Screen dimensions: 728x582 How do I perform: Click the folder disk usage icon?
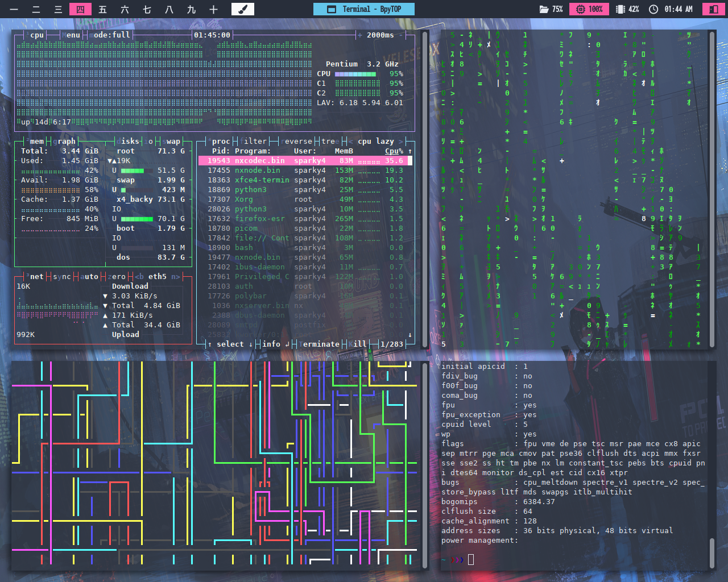(544, 9)
